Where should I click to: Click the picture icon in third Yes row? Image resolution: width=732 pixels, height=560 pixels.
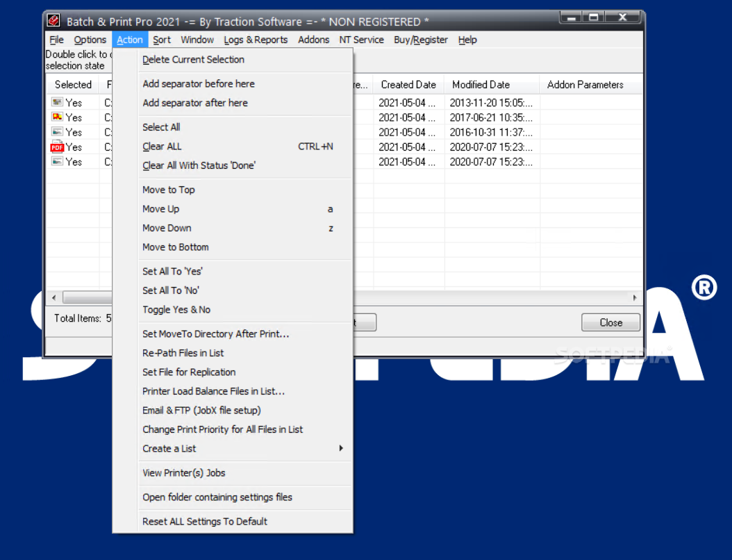[57, 132]
